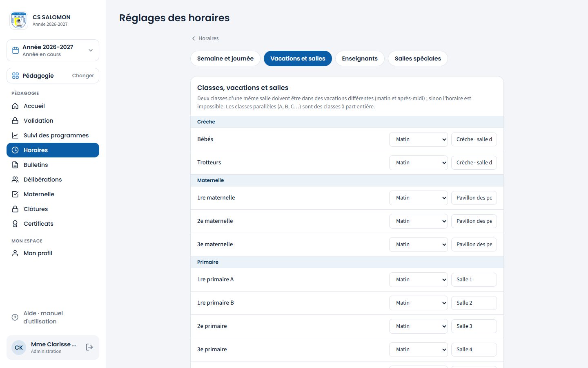Go to the Salles spéciales tab

[418, 58]
